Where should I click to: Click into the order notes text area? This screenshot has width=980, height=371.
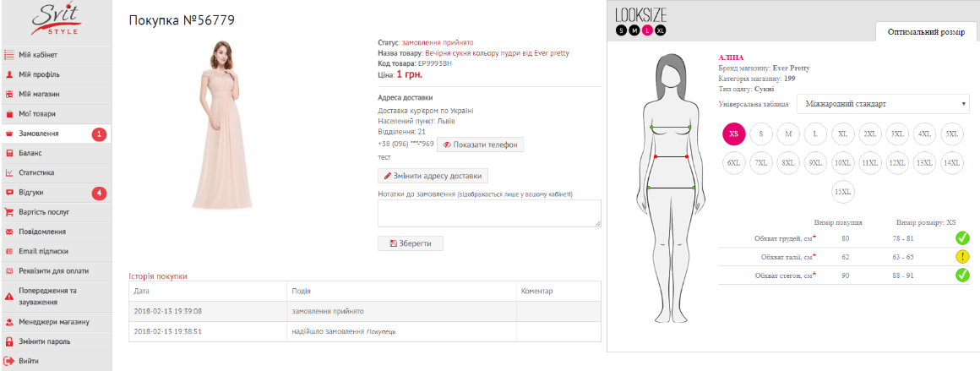tap(489, 213)
